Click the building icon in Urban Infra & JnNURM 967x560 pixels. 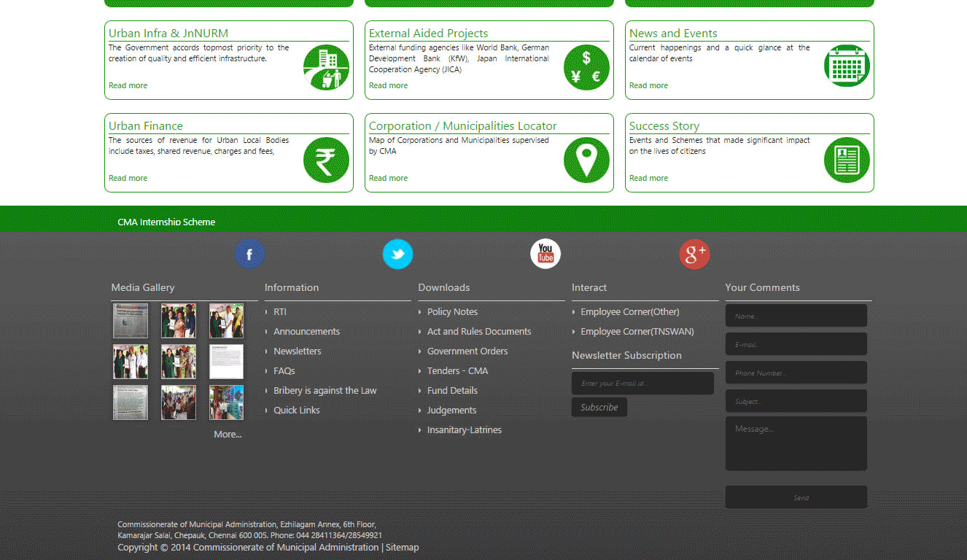(x=326, y=68)
